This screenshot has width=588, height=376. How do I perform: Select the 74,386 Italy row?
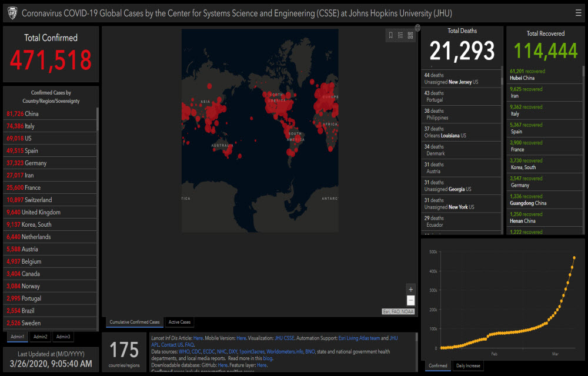50,126
